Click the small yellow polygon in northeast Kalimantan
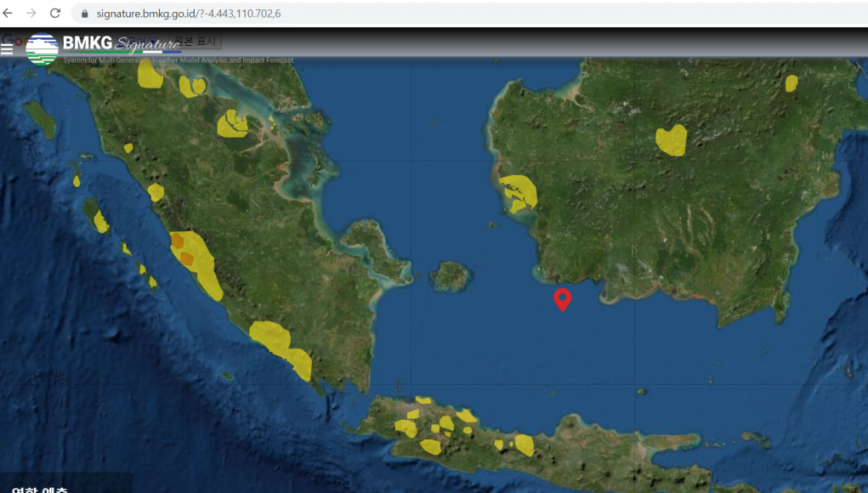This screenshot has width=868, height=493. 791,82
